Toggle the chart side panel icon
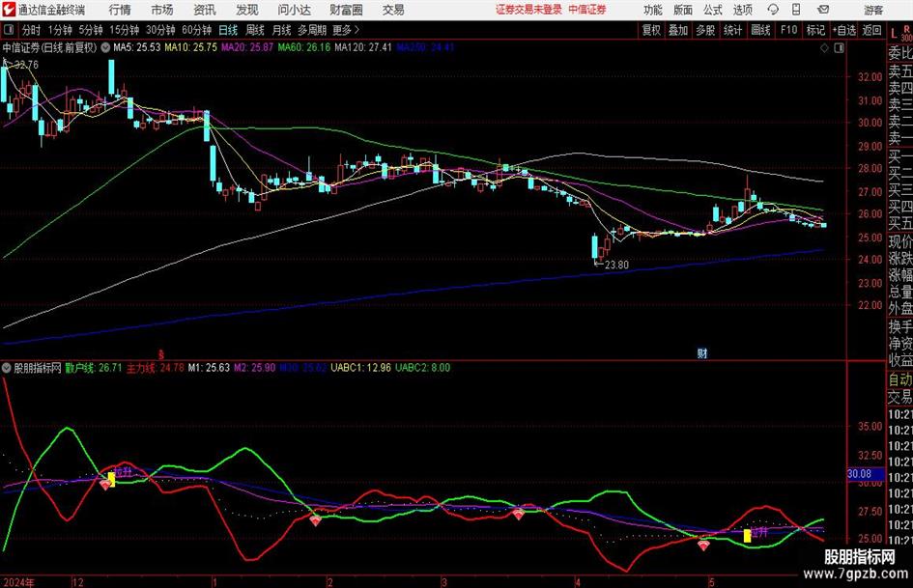Screen dimensions: 913x588 pos(839,48)
